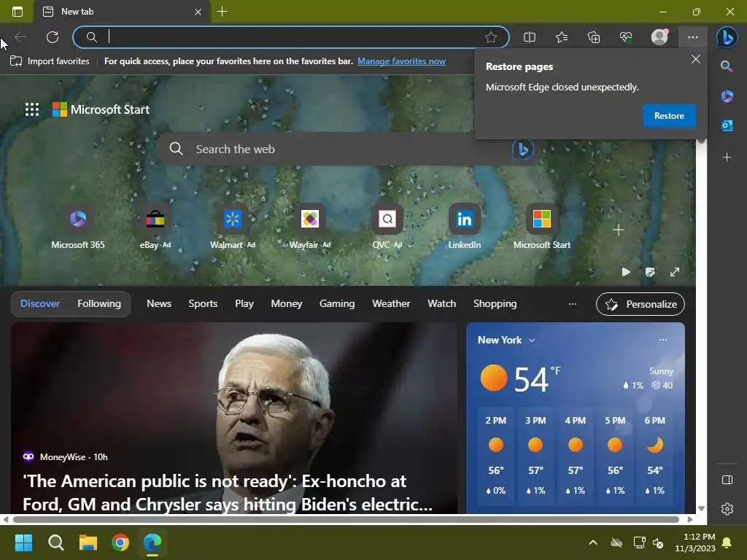Open a new tab with plus button
The image size is (747, 560).
pos(222,12)
